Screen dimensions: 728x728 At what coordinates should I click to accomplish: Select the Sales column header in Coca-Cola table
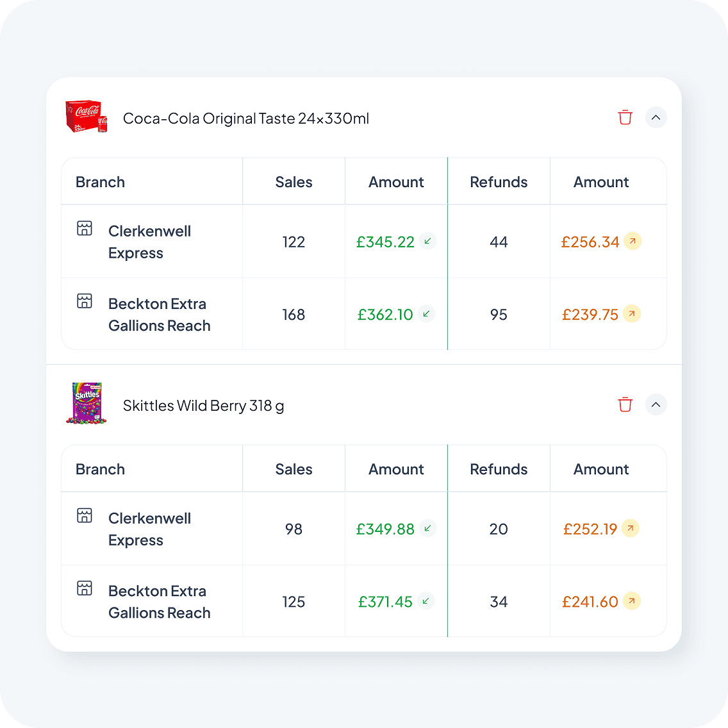pyautogui.click(x=294, y=182)
